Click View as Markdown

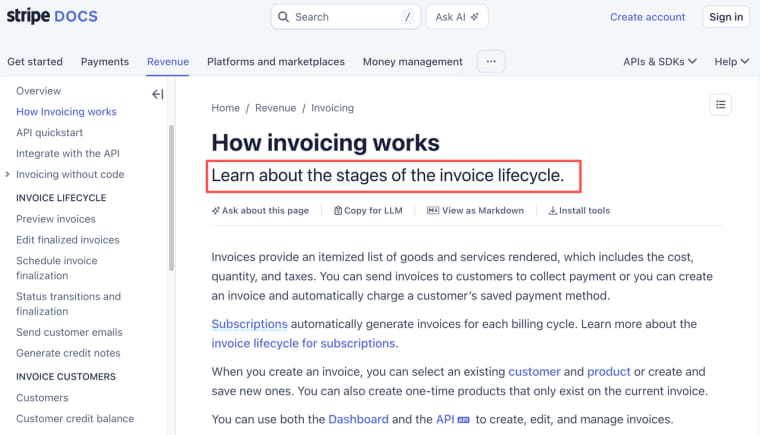pyautogui.click(x=475, y=210)
